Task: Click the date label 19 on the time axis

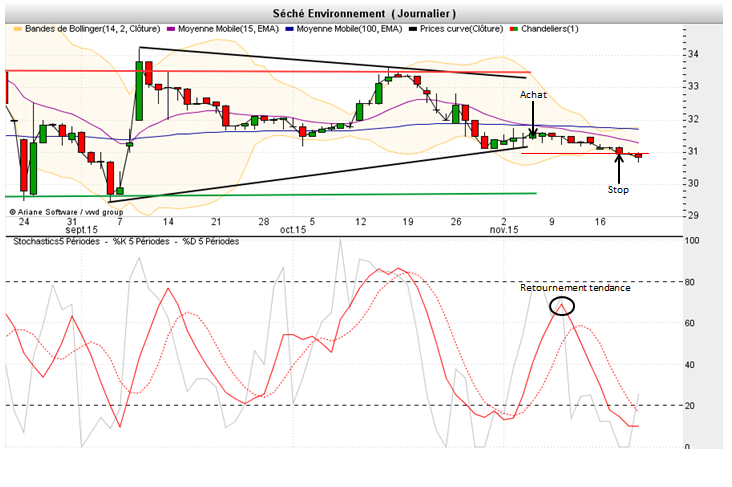Action: pos(408,221)
